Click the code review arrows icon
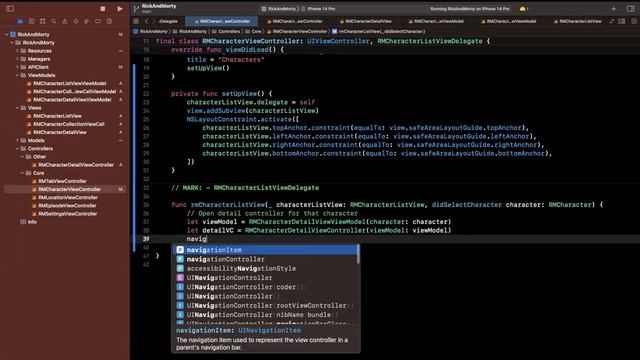 point(611,21)
